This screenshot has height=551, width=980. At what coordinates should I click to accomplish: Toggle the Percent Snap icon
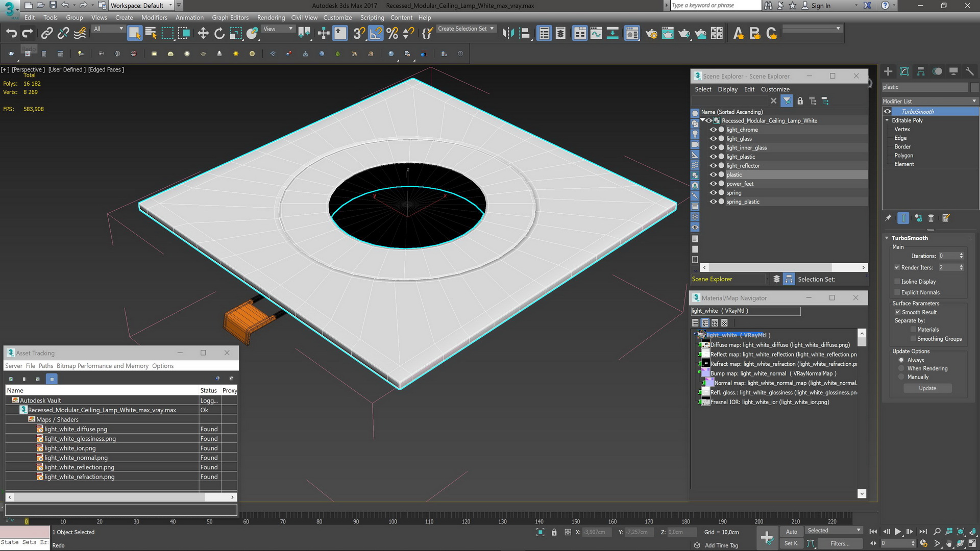pos(392,34)
